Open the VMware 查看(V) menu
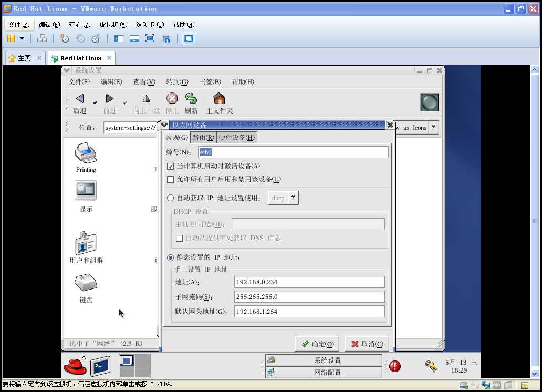Image resolution: width=542 pixels, height=392 pixels. click(x=79, y=24)
